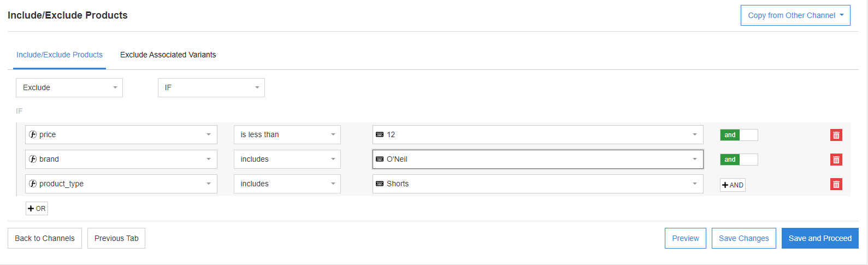Open the IF condition type dropdown
Image resolution: width=868 pixels, height=265 pixels.
tap(211, 87)
